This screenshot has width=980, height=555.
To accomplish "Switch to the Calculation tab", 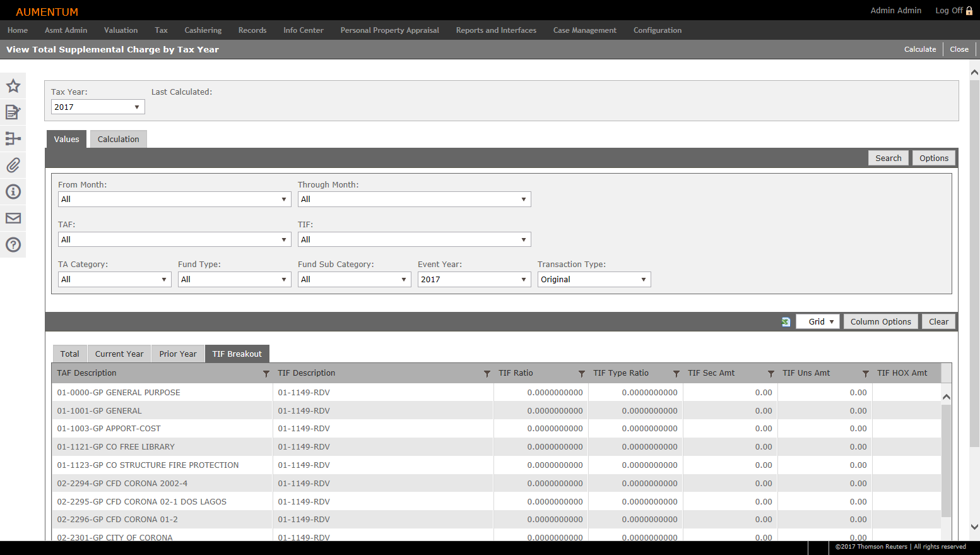I will point(119,140).
